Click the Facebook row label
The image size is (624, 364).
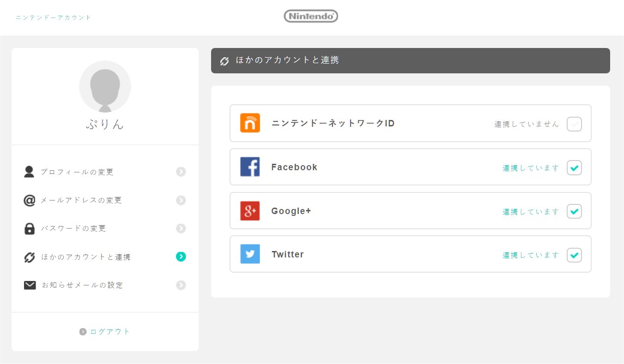pos(294,167)
